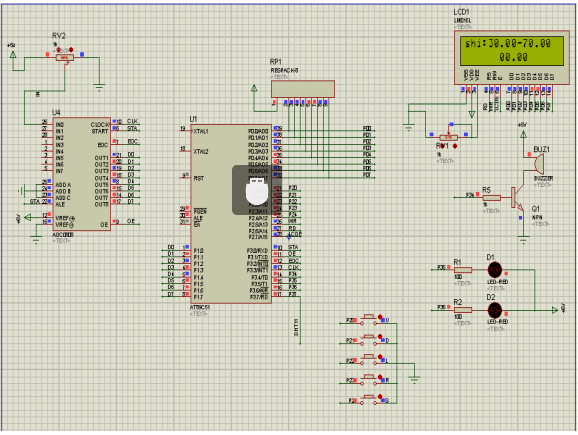Select the U4 ADC0808 chip body
This screenshot has height=435, width=578.
tap(81, 174)
